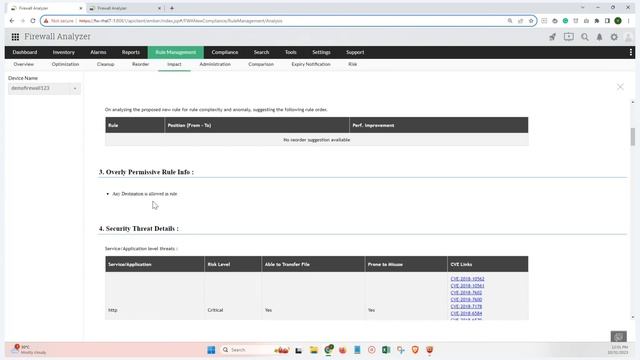Open the user profile avatar icon
Image resolution: width=640 pixels, height=360 pixels.
[628, 37]
